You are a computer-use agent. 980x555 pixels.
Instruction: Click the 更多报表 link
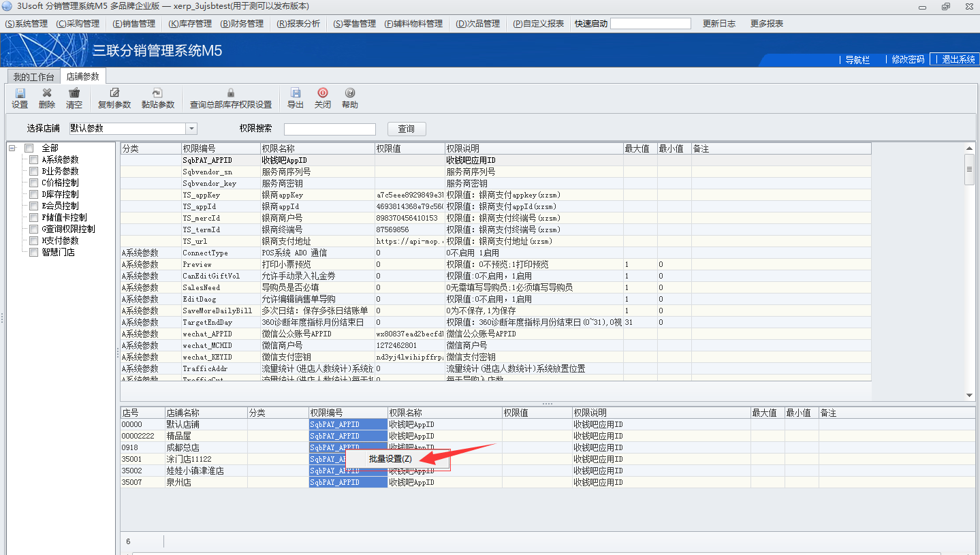click(x=767, y=23)
